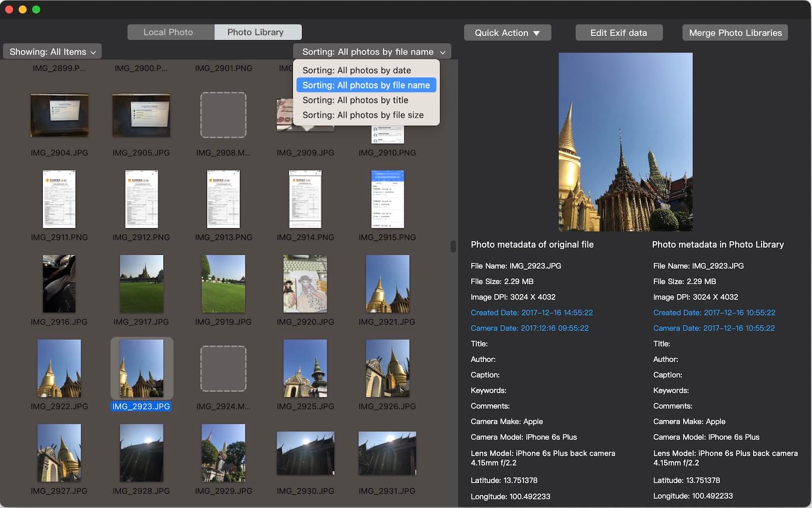Screen dimensions: 812x508
Task: Open the Showing: All Items dropdown
Action: 52,52
